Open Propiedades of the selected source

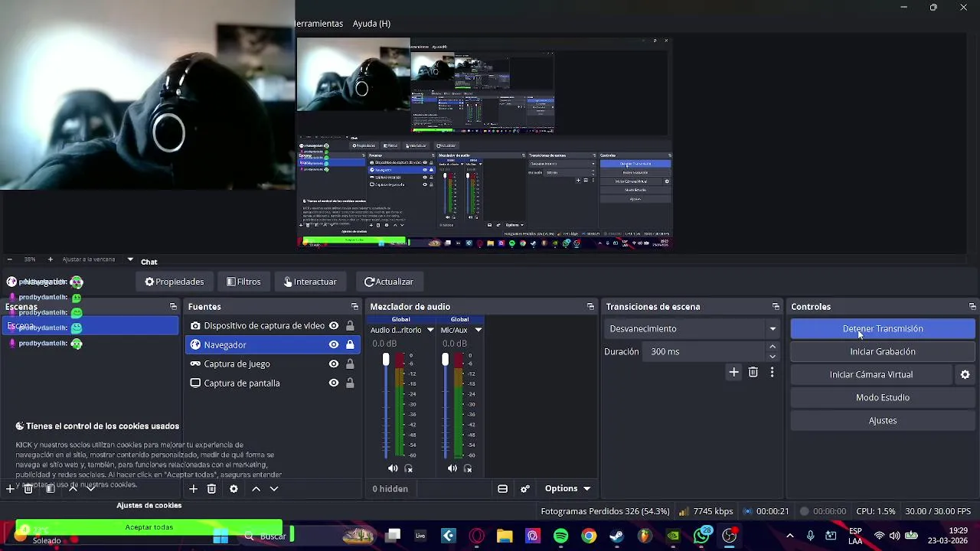point(175,282)
